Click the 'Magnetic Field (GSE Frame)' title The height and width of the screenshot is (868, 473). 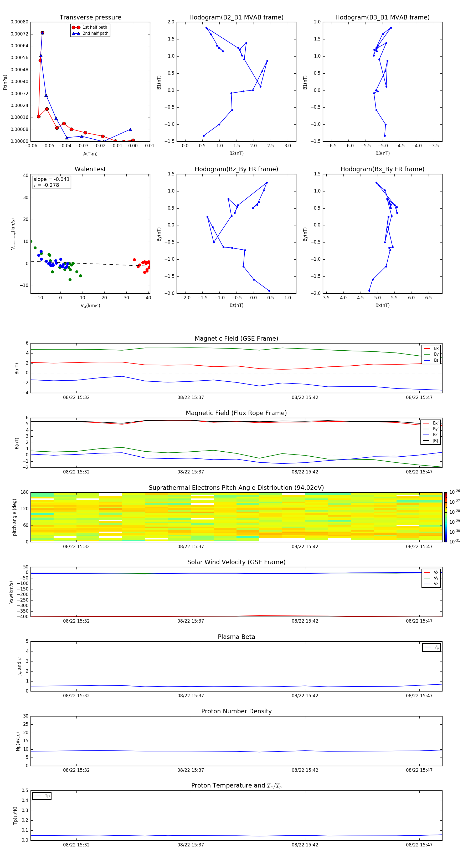(x=236, y=339)
